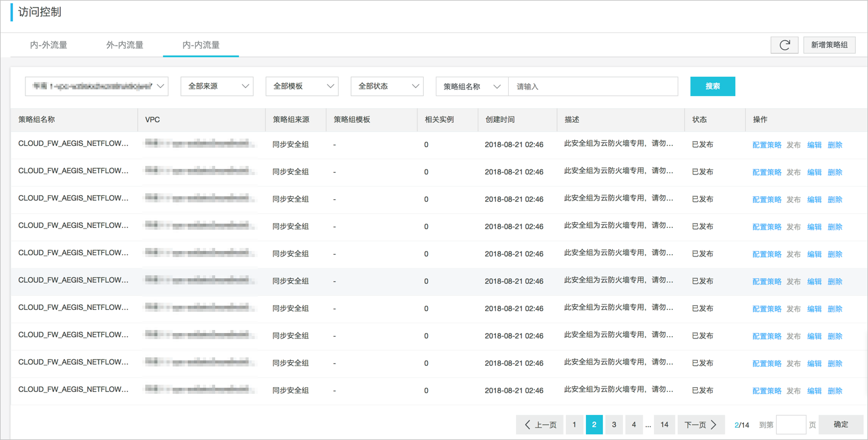The image size is (868, 440).
Task: Click the 描述 column header
Action: pyautogui.click(x=572, y=120)
